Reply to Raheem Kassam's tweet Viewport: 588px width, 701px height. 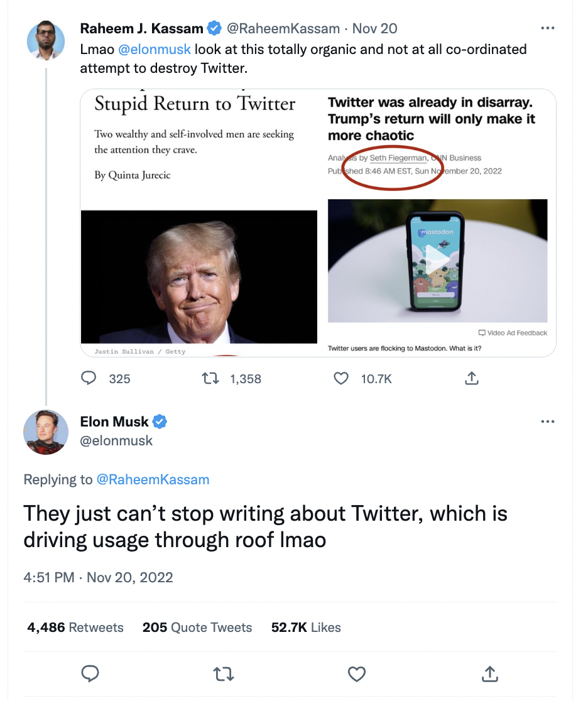(x=90, y=378)
